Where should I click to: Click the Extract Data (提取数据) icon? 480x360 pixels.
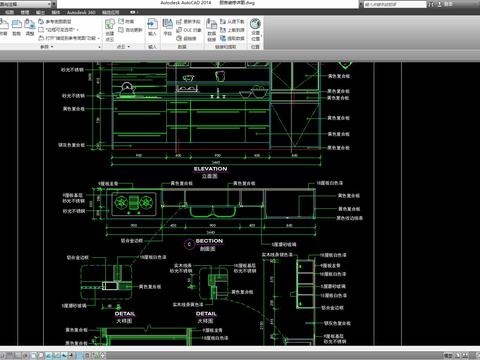[232, 38]
